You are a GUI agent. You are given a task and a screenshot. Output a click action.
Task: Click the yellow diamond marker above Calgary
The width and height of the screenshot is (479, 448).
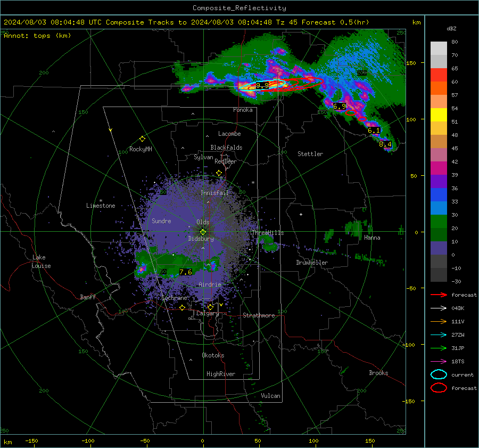click(210, 307)
